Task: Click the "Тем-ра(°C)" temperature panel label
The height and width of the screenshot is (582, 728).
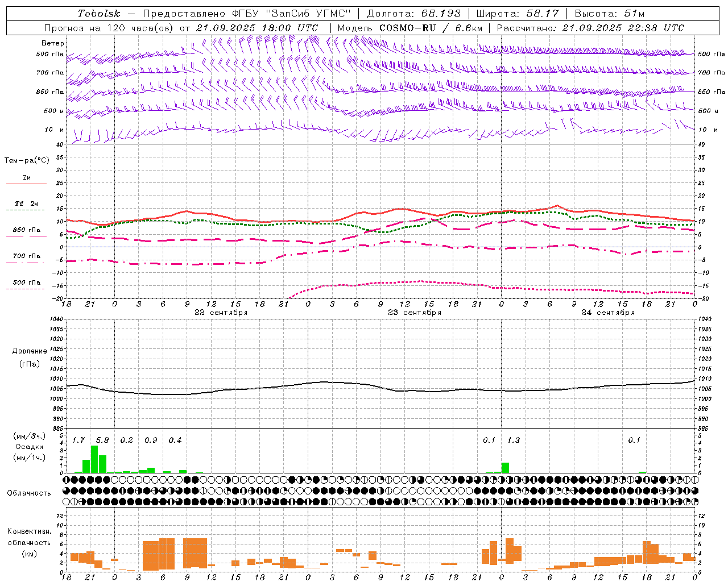Action: point(27,161)
